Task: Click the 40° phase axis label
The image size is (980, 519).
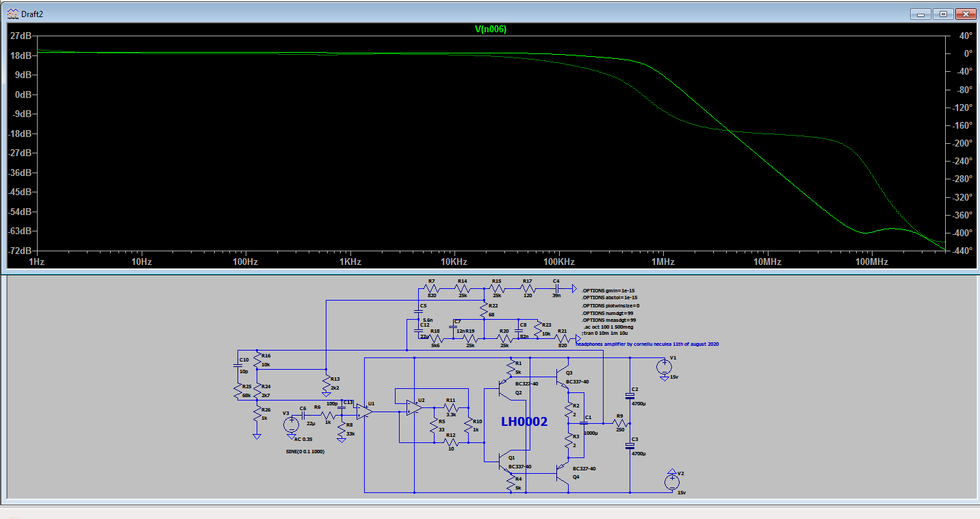Action: [965, 35]
